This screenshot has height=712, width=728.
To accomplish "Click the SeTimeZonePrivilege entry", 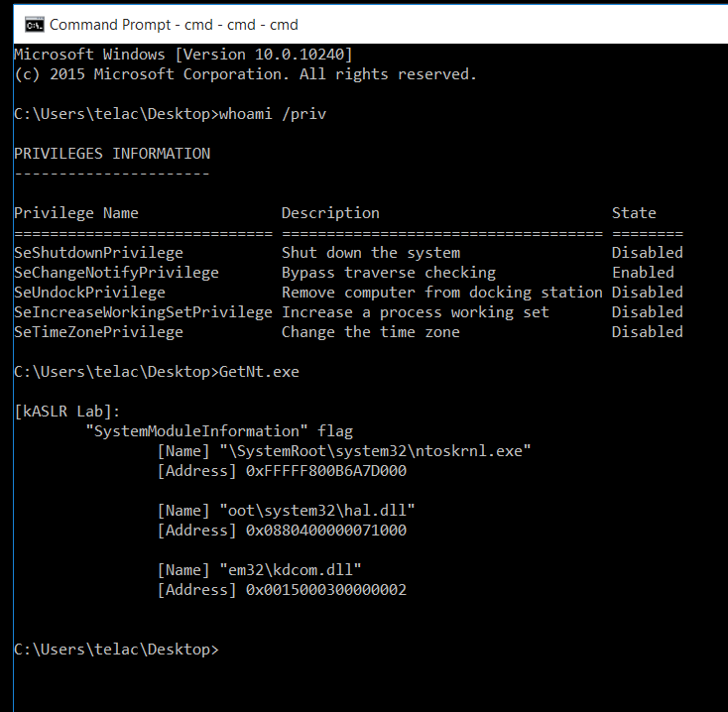I will pyautogui.click(x=98, y=332).
